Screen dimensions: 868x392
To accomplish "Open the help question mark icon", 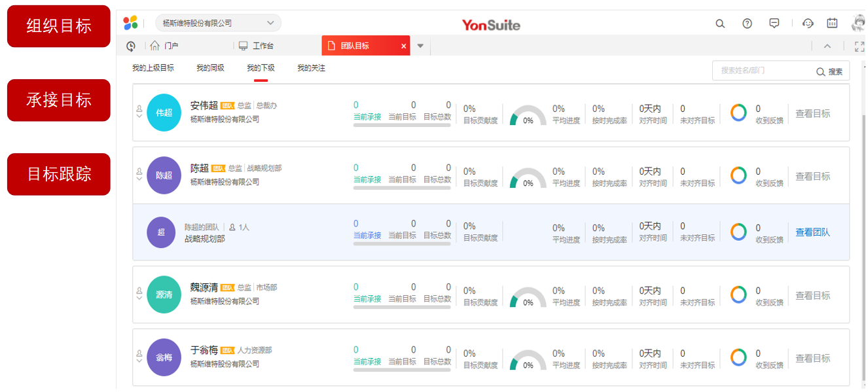I will [x=747, y=24].
